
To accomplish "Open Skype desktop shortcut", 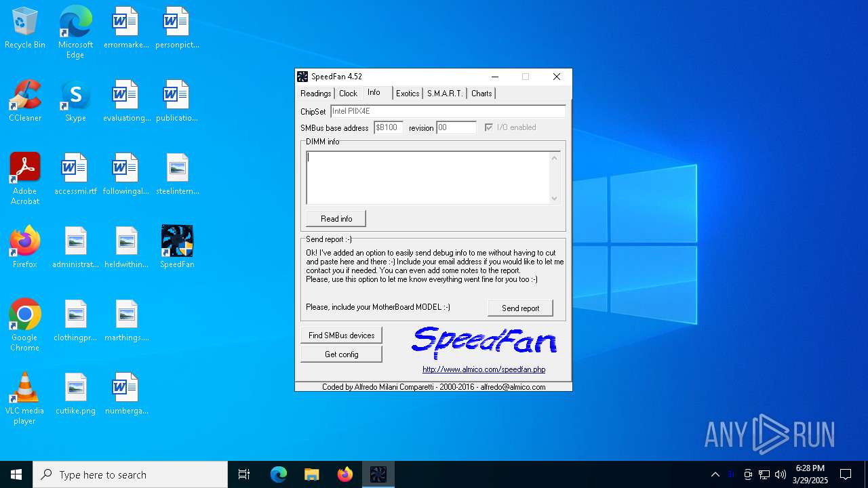I will point(75,102).
